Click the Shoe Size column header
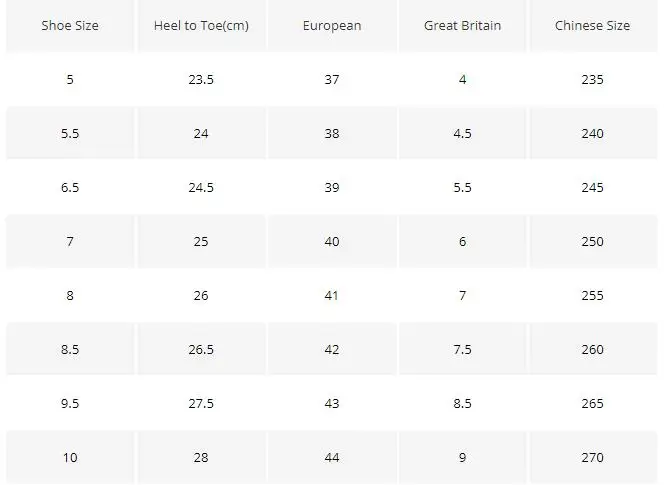Viewport: 664px width, 485px height. coord(70,25)
